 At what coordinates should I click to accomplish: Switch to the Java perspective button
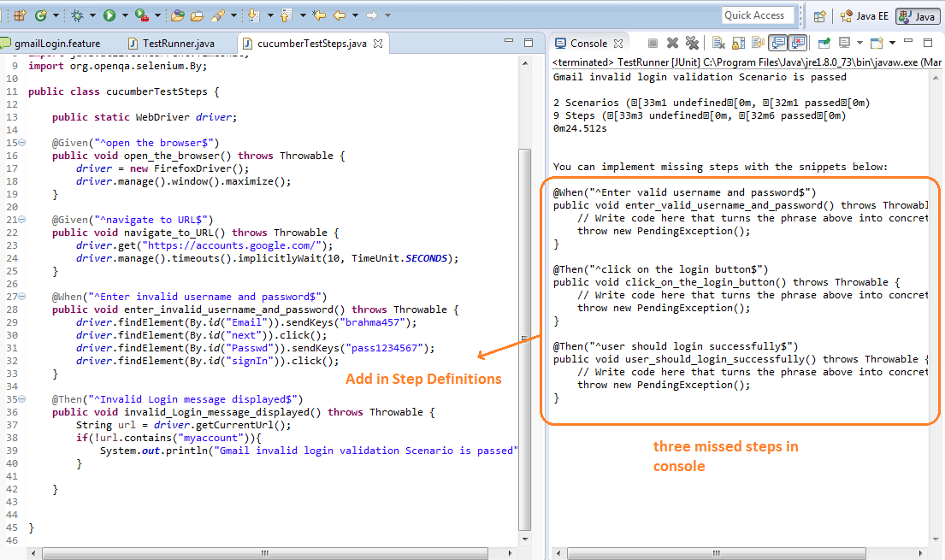(920, 15)
